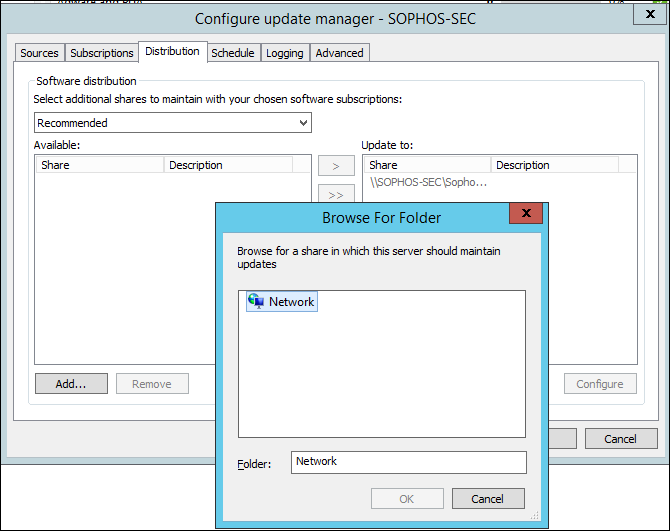Click the Add... button
670x531 pixels.
coord(71,384)
